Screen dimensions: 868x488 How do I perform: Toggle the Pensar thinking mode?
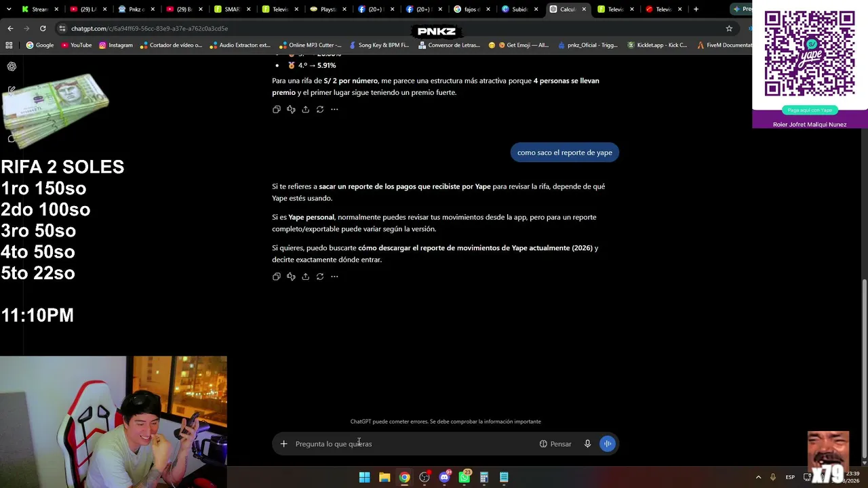tap(555, 444)
